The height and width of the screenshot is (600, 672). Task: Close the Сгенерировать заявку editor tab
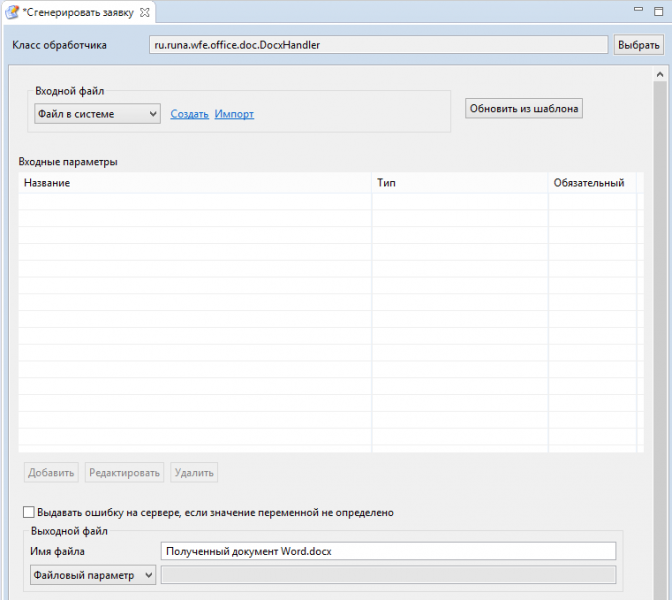(x=144, y=12)
